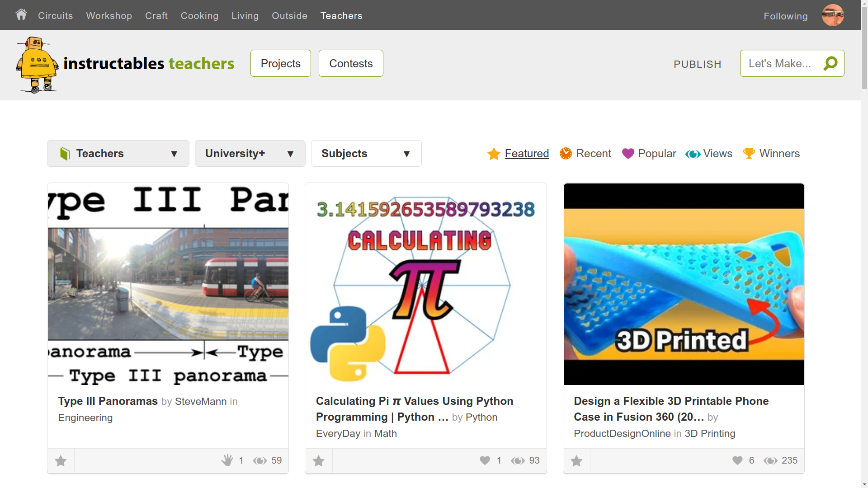Click the Instructables robot logo
868x488 pixels.
coord(37,65)
